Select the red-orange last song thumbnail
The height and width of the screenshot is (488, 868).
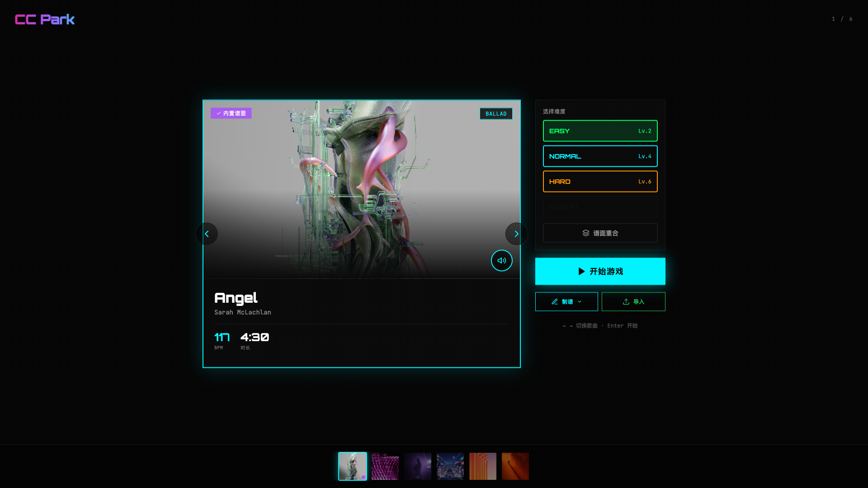pyautogui.click(x=515, y=466)
